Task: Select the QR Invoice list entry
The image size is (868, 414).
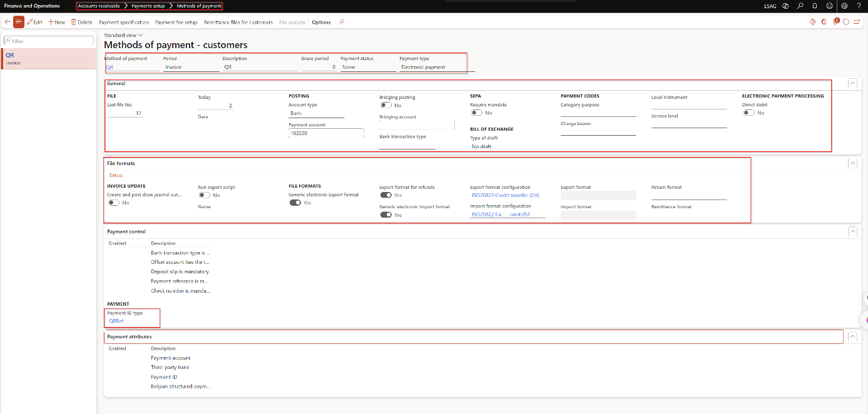Action: pyautogui.click(x=48, y=59)
